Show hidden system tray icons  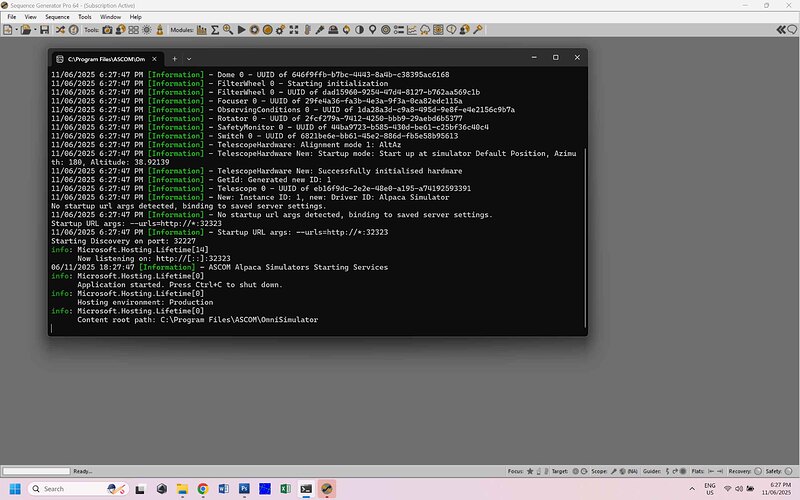tap(692, 489)
